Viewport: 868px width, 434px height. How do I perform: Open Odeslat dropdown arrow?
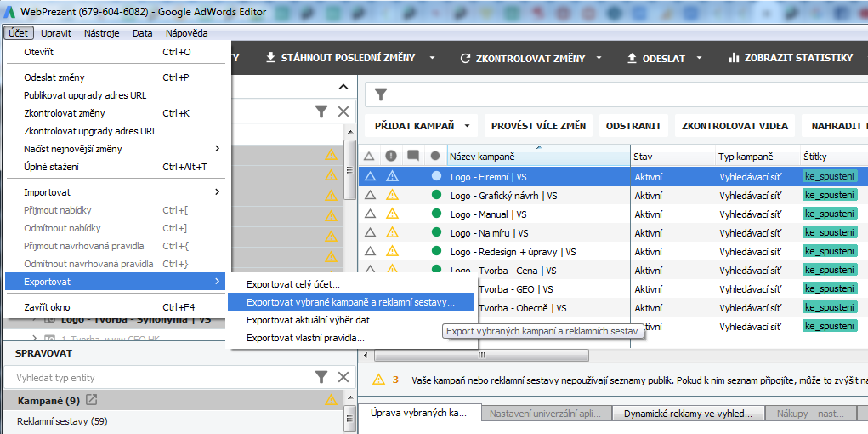pos(700,58)
